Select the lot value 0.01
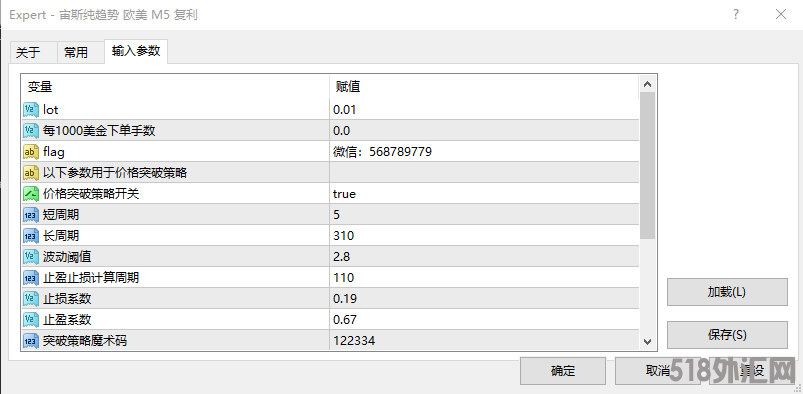The width and height of the screenshot is (803, 394). [344, 110]
